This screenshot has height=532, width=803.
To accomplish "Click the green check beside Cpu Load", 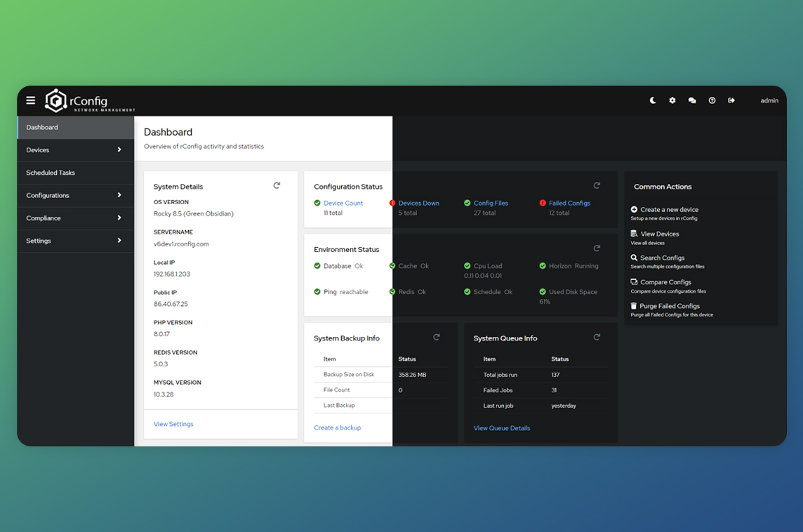I will tap(467, 266).
